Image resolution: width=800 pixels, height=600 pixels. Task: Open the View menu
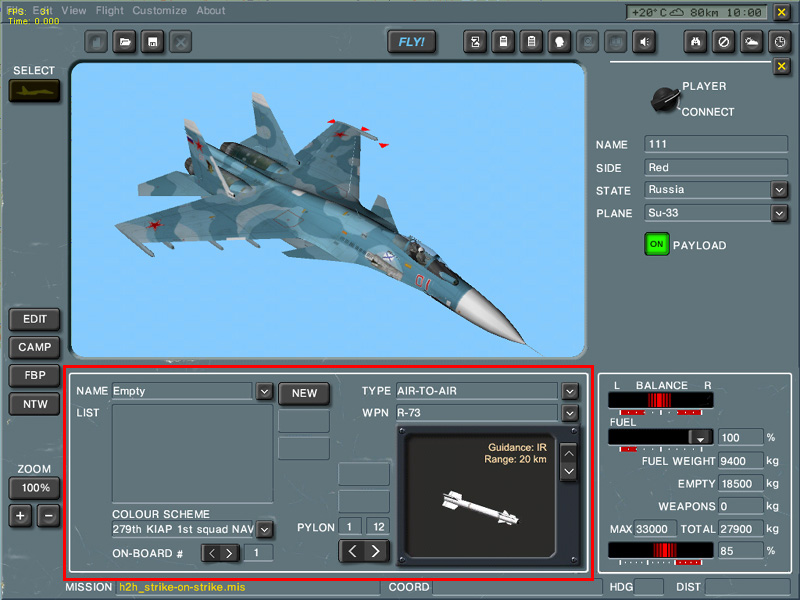tap(74, 10)
